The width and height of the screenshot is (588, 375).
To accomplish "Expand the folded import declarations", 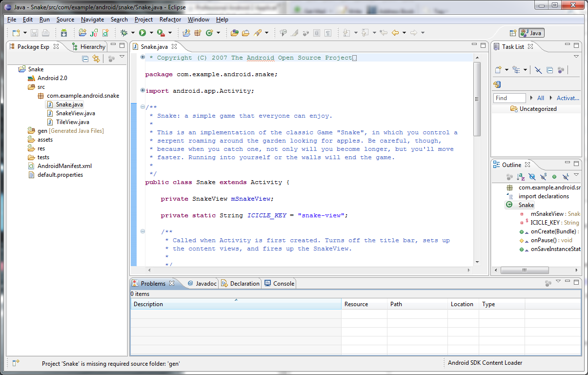I will [x=142, y=90].
